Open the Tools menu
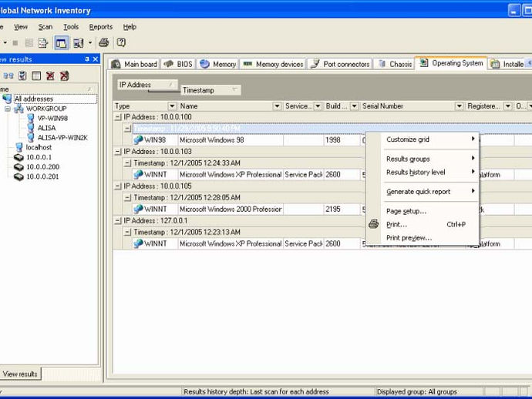532x399 pixels. point(71,27)
